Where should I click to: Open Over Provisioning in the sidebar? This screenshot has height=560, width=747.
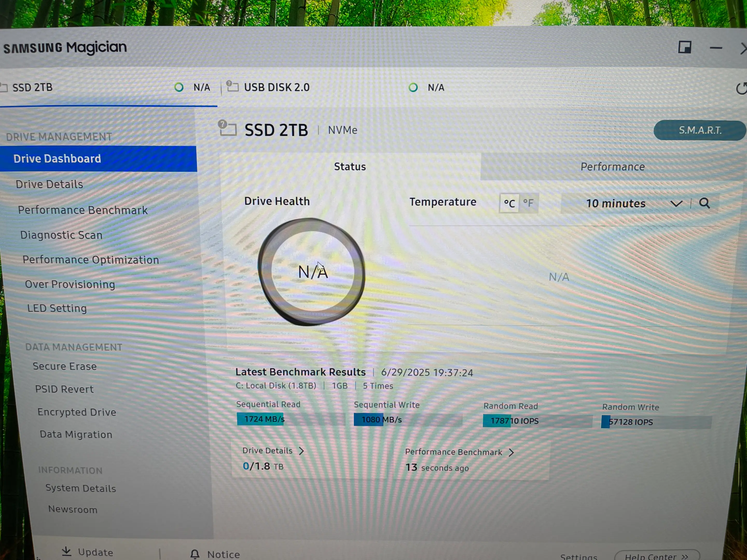[x=70, y=284]
